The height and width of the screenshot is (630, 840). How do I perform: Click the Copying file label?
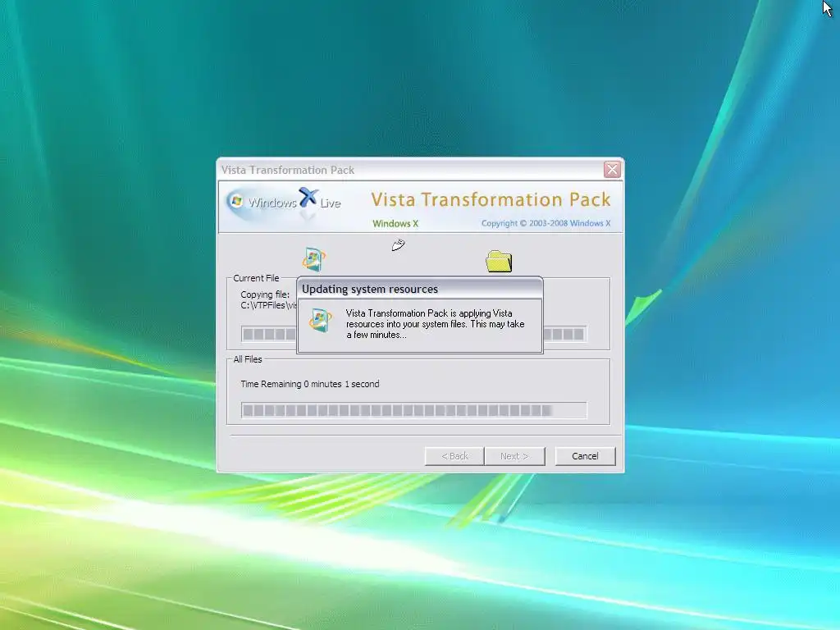point(265,294)
